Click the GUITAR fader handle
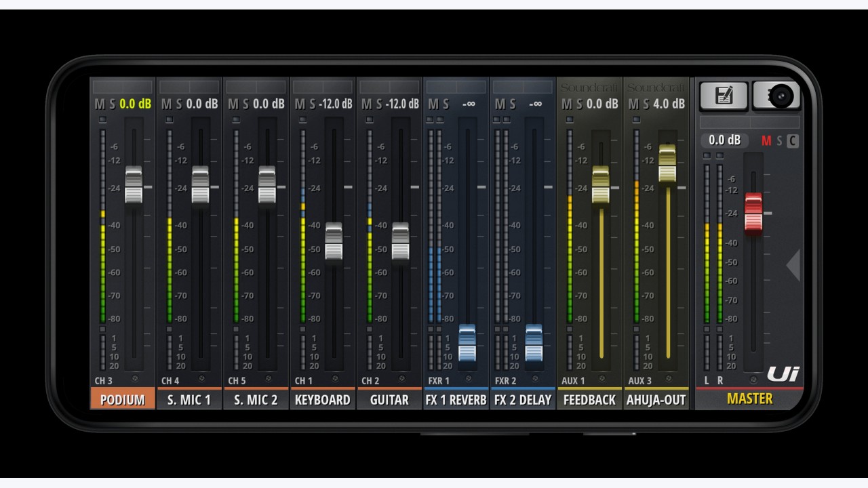 pos(400,241)
